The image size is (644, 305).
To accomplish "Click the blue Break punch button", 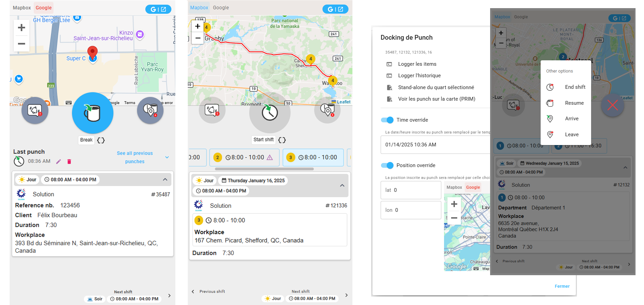I will click(93, 113).
